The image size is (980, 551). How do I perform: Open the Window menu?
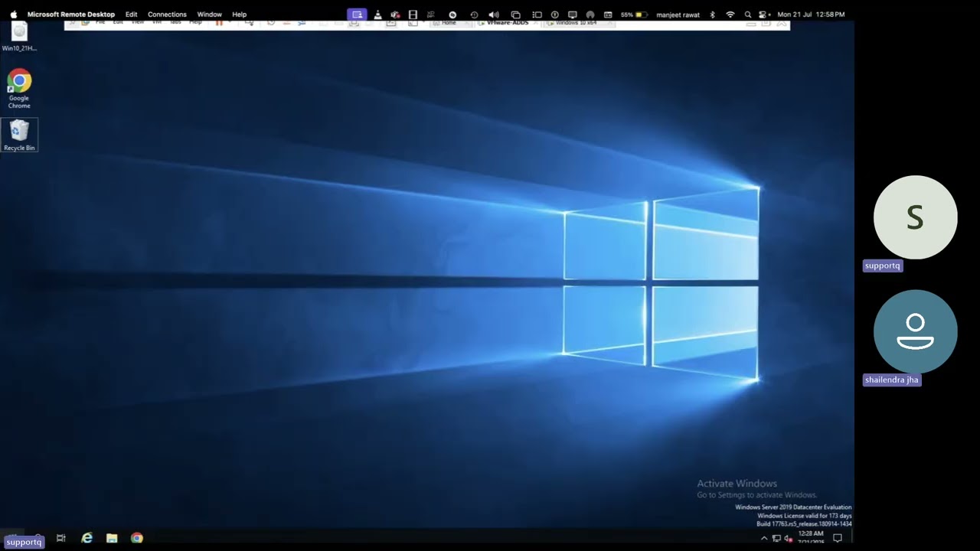click(209, 14)
